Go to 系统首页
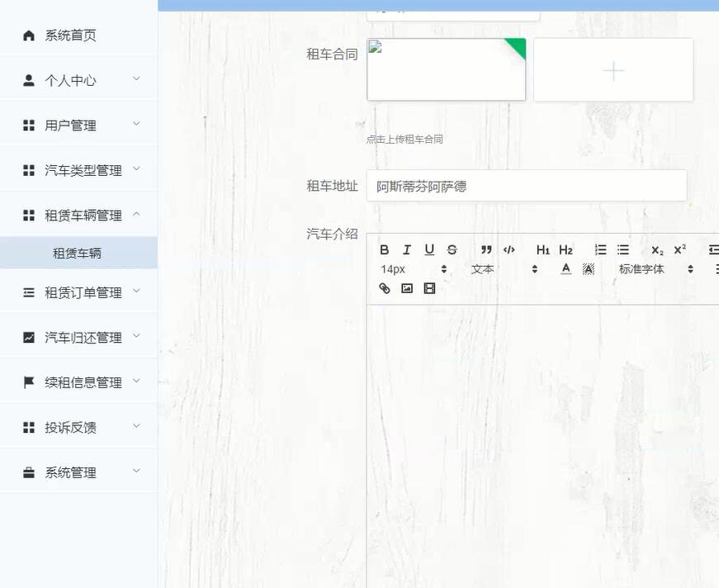The image size is (719, 588). tap(78, 36)
